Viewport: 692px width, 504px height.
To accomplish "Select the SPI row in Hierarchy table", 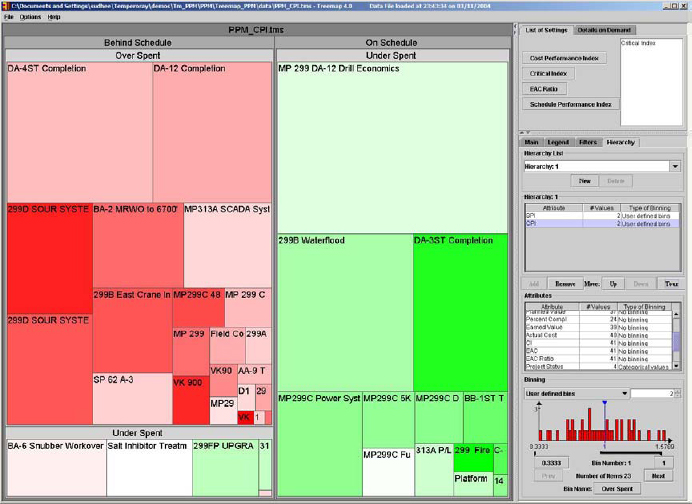I will point(603,216).
